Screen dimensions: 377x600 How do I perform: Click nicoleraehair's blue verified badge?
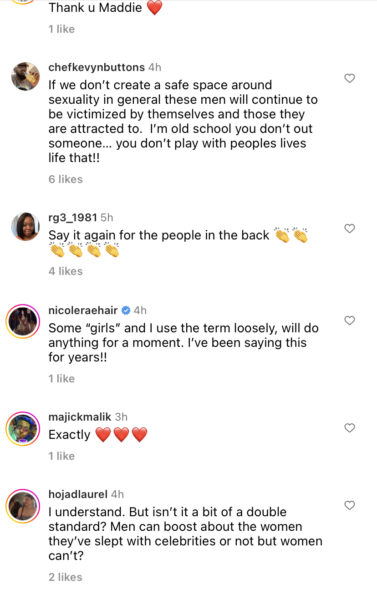click(126, 310)
